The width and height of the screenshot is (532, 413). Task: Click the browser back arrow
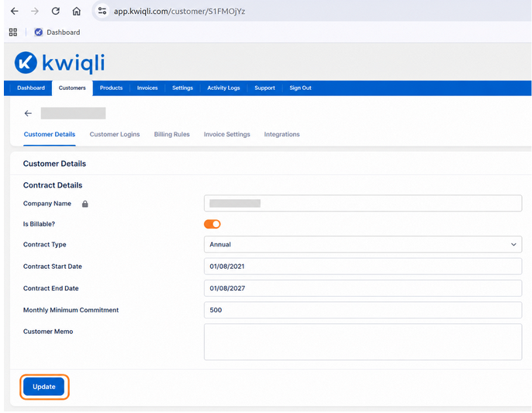click(x=14, y=11)
